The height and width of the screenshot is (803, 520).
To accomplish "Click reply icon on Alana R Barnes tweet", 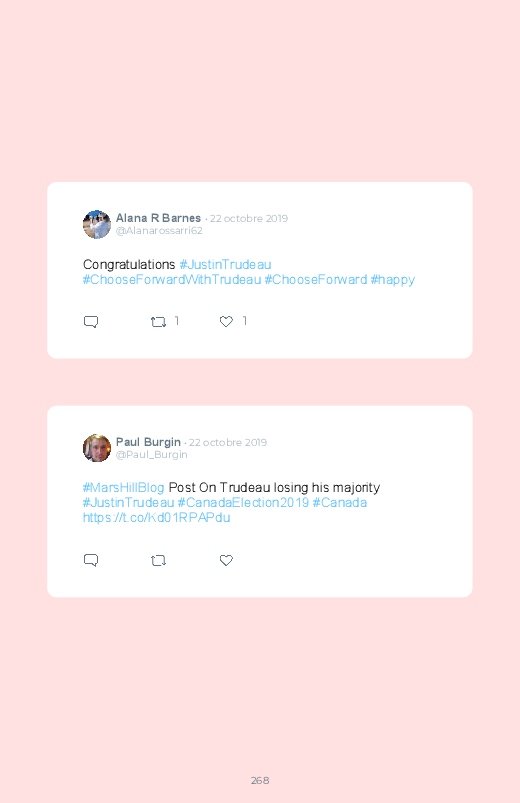I will coord(91,322).
